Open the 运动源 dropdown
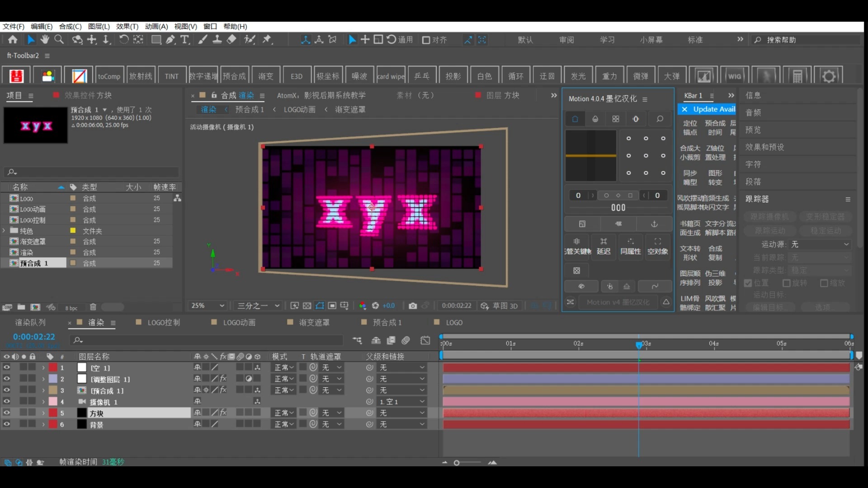Screen dimensions: 868x488 pos(820,244)
